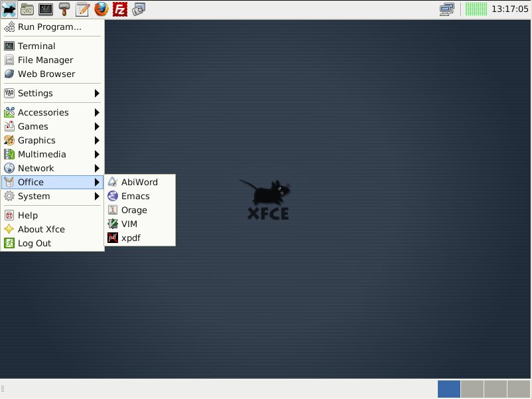Click the hammer tool launcher in panel

point(64,9)
